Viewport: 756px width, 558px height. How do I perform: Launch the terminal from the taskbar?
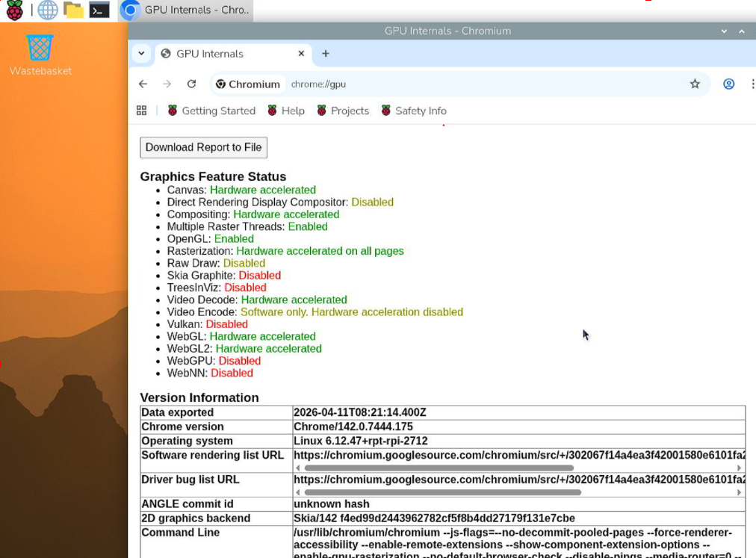tap(99, 10)
